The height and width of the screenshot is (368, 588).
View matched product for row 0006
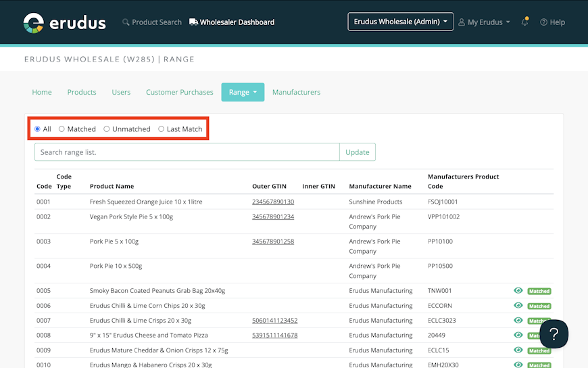coord(518,305)
